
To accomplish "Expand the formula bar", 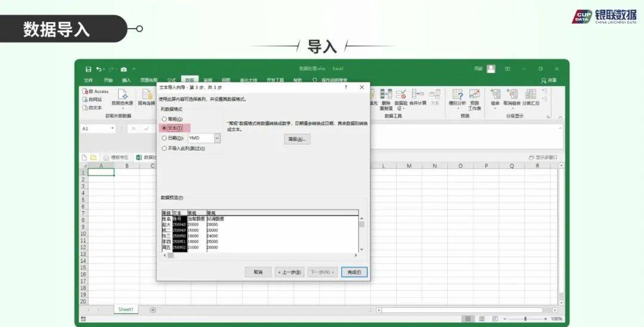I will click(x=560, y=128).
